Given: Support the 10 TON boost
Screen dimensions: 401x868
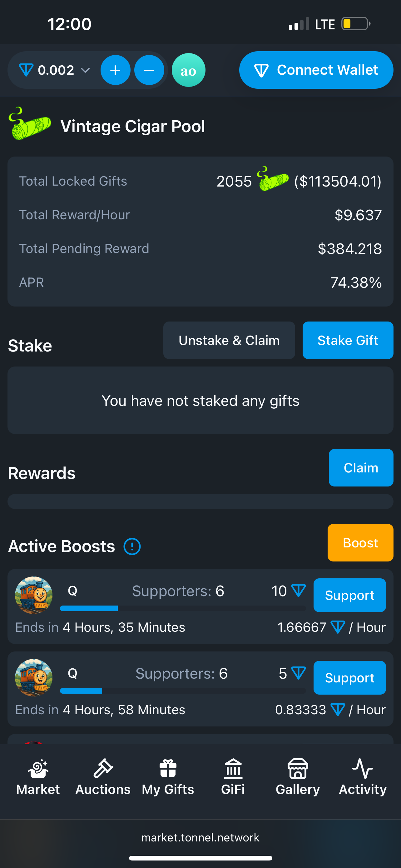Looking at the screenshot, I should coord(349,596).
